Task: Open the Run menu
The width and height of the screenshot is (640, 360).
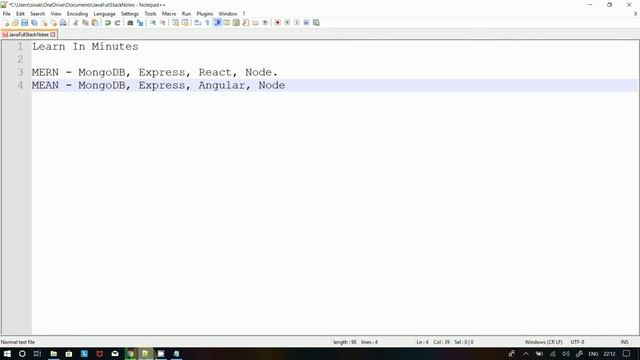Action: click(186, 13)
